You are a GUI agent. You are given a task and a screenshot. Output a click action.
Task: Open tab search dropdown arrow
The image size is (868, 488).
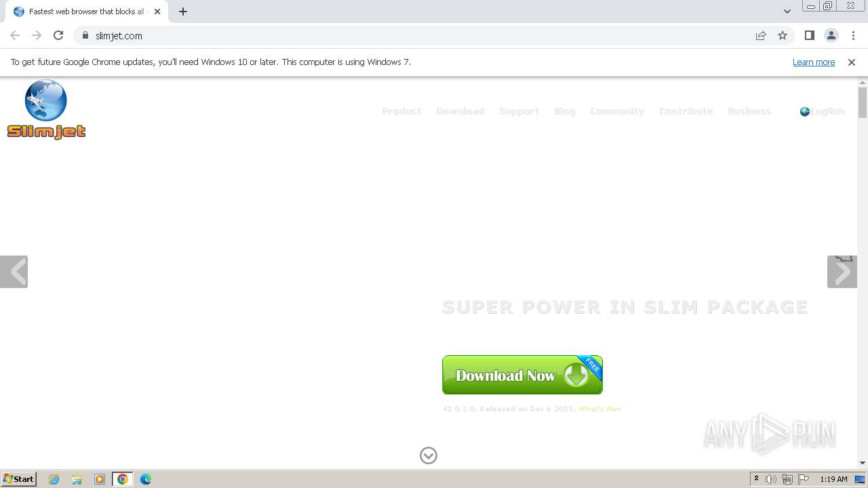(787, 12)
